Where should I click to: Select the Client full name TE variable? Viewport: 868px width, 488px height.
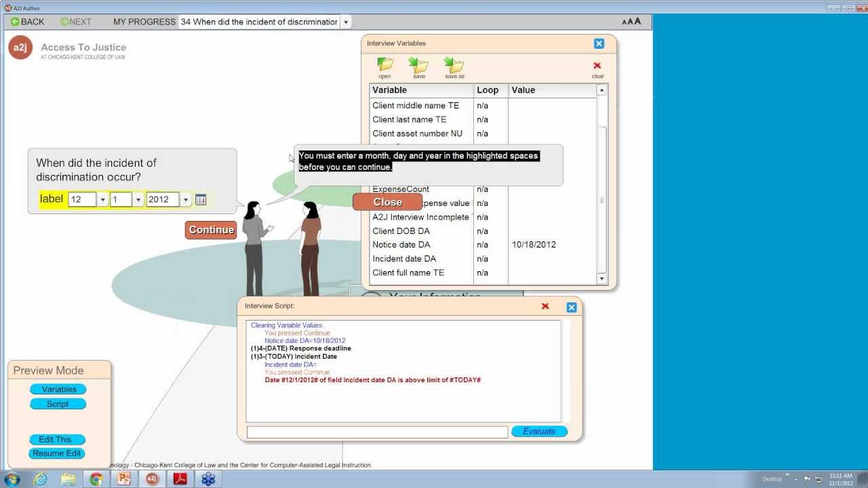coord(483,273)
